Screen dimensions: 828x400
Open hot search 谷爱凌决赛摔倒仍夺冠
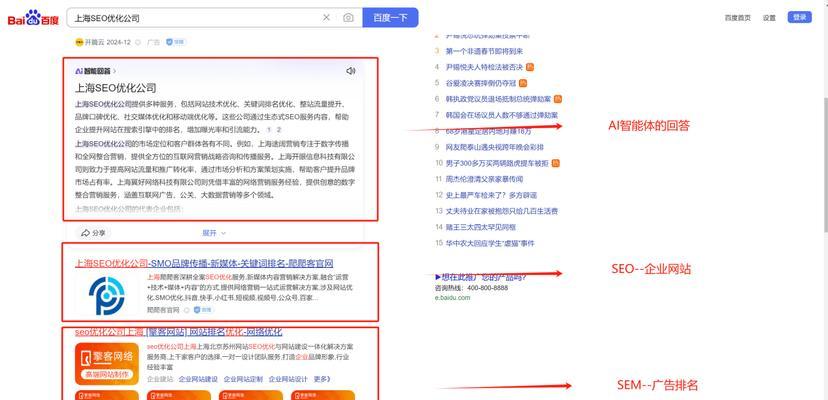coord(481,83)
